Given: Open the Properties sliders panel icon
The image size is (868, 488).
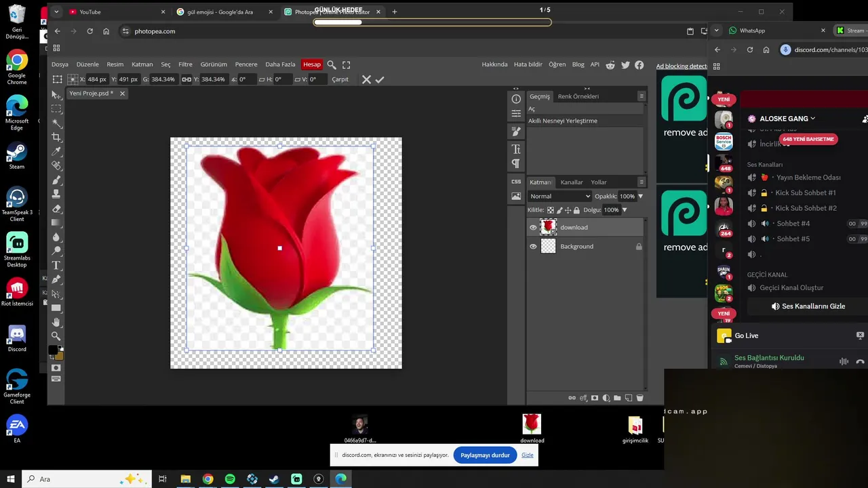Looking at the screenshot, I should (516, 113).
